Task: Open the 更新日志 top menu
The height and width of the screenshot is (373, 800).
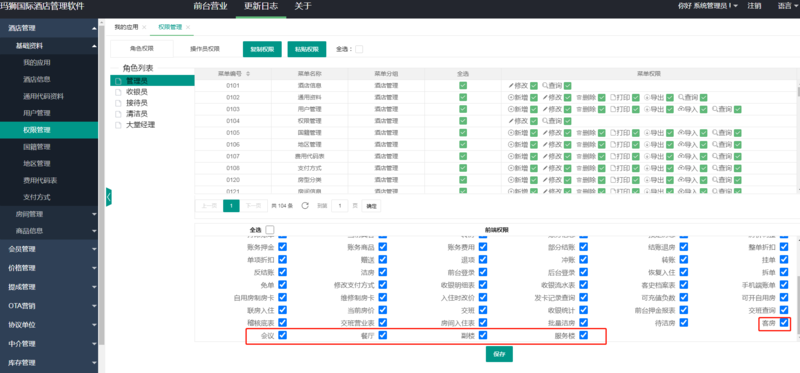Action: pos(261,7)
